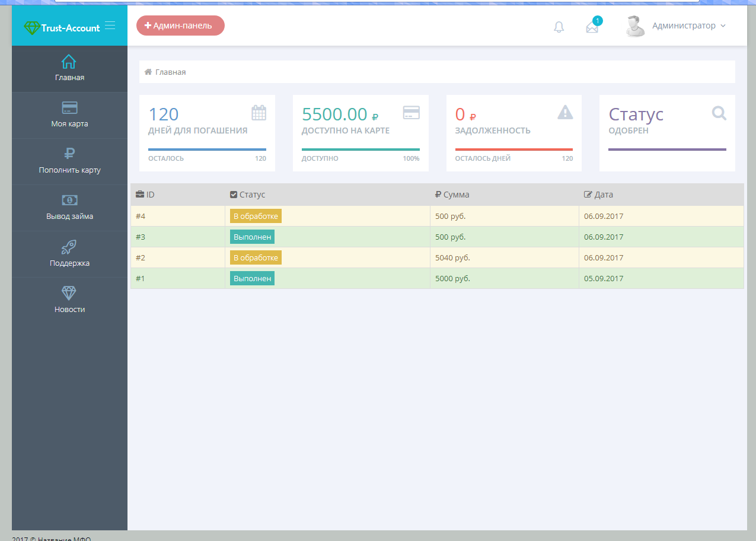Toggle the sidebar hamburger menu
The width and height of the screenshot is (756, 541).
click(x=110, y=26)
